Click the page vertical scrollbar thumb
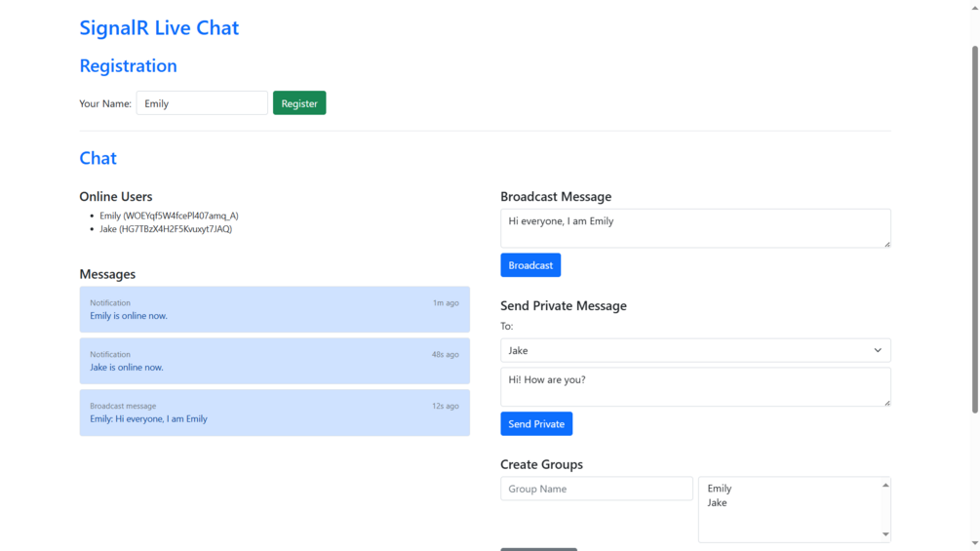This screenshot has height=551, width=980. 974,229
